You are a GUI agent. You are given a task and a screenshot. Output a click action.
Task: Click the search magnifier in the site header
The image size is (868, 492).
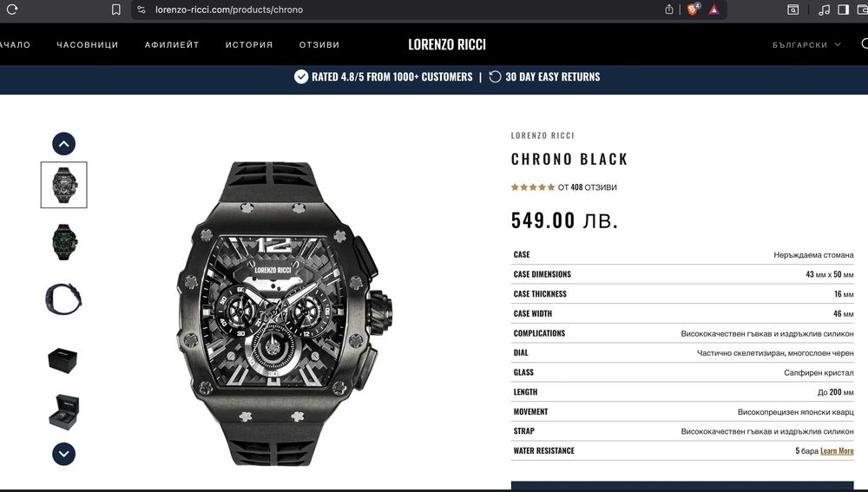865,43
